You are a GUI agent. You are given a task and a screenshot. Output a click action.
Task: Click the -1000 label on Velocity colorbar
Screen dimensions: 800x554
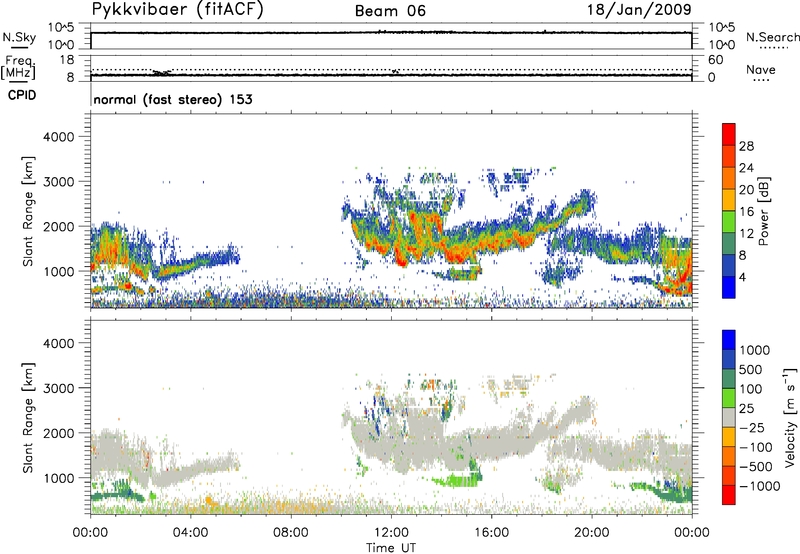tap(759, 486)
